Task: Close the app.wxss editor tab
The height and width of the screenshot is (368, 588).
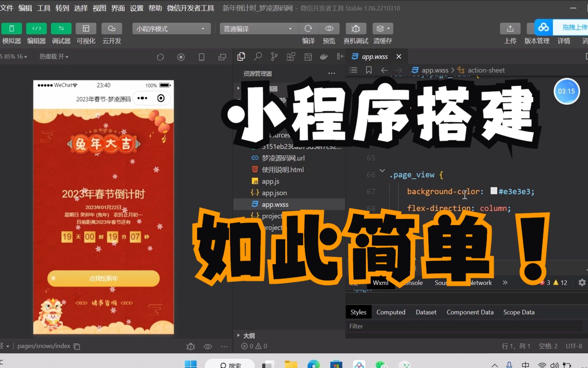Action: pos(399,57)
